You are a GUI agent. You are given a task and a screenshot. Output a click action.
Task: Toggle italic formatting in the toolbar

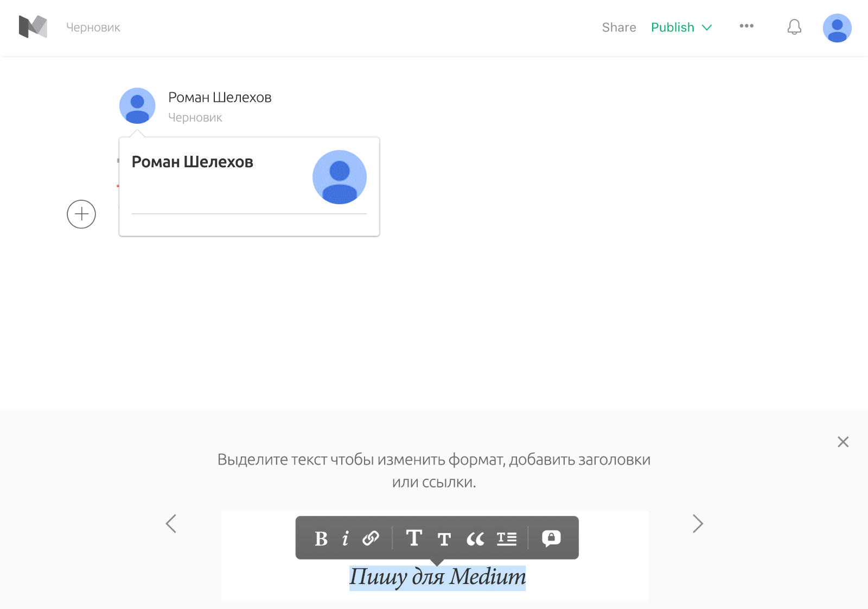coord(345,538)
